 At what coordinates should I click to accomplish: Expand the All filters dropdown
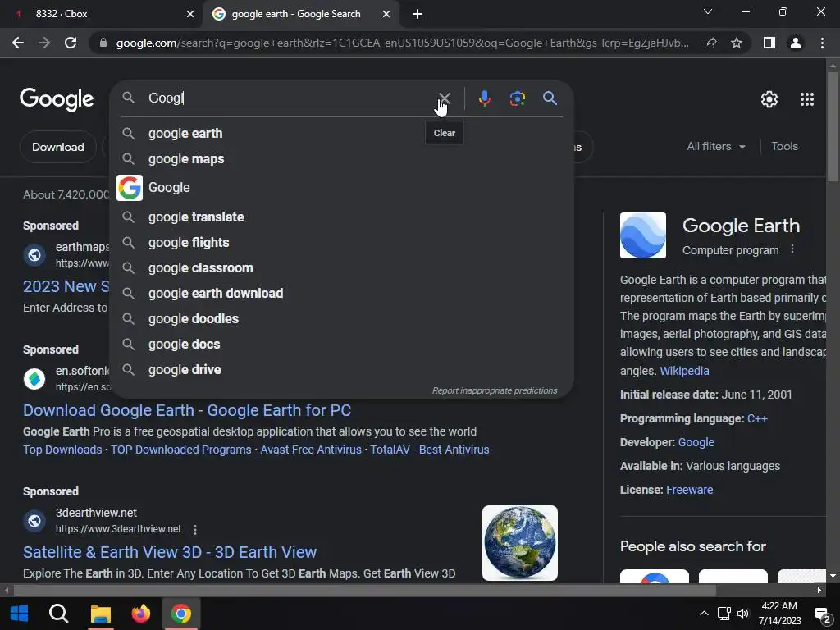[716, 146]
